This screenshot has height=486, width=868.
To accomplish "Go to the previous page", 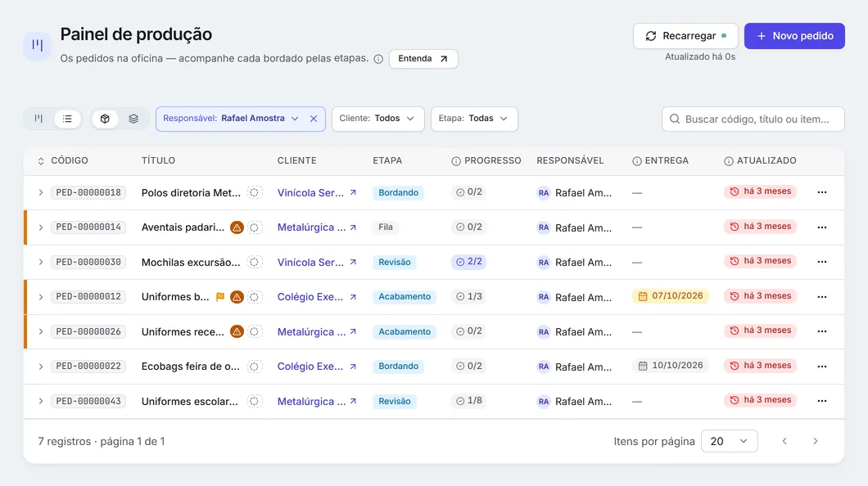I will click(784, 441).
